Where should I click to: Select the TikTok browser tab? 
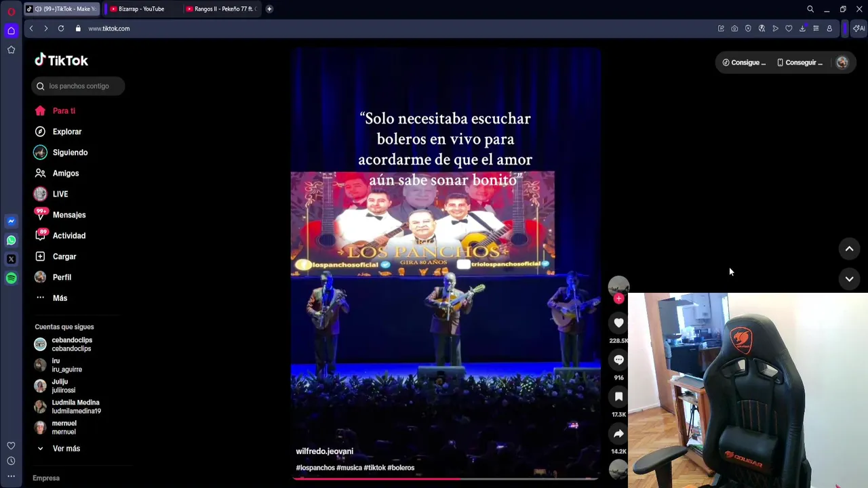[62, 9]
